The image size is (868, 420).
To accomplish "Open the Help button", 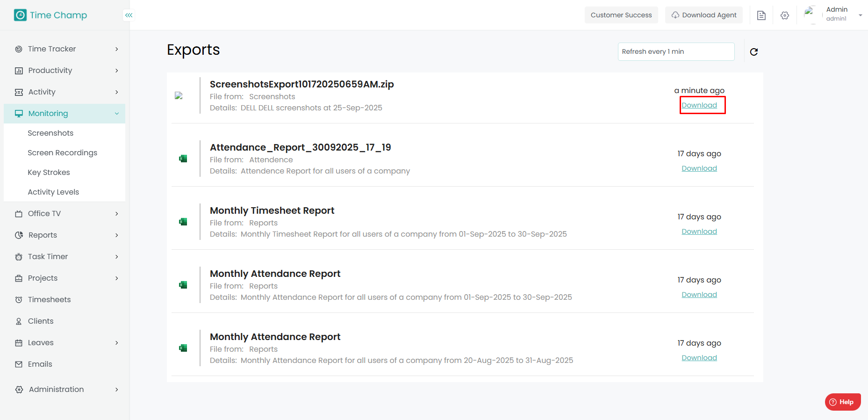I will point(843,402).
